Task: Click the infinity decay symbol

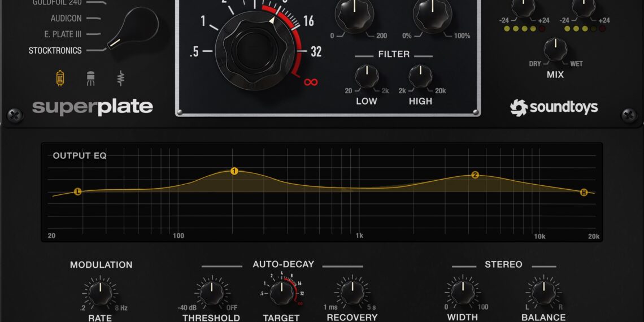Action: pyautogui.click(x=311, y=82)
